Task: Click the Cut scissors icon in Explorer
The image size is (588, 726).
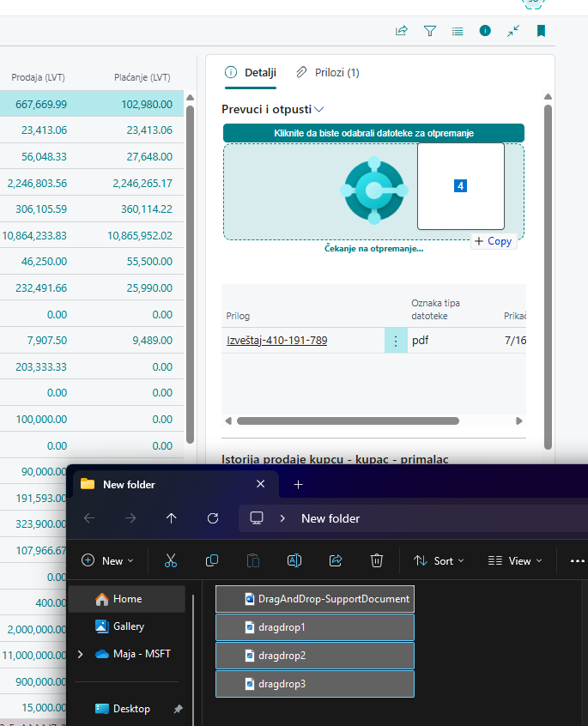Action: [170, 560]
